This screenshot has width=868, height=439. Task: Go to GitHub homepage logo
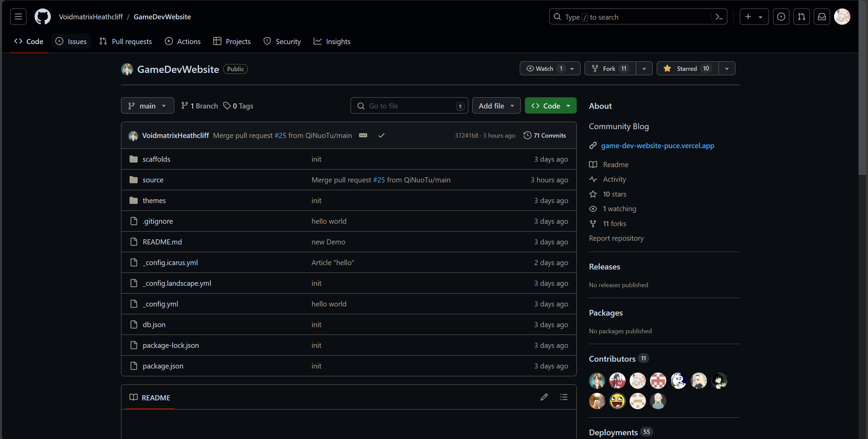[x=43, y=17]
